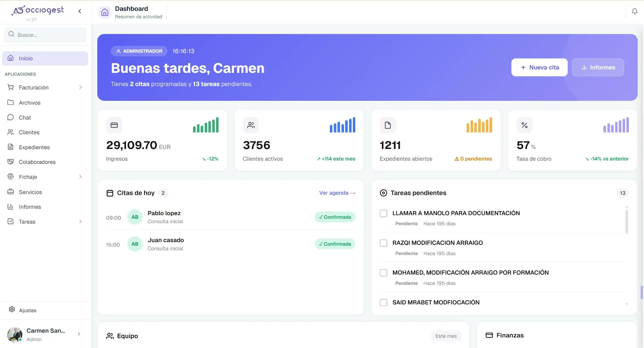Tick the SAID MRABET MODFIOCACIÓN checkbox
Screen dimensions: 644x348
coord(384,302)
